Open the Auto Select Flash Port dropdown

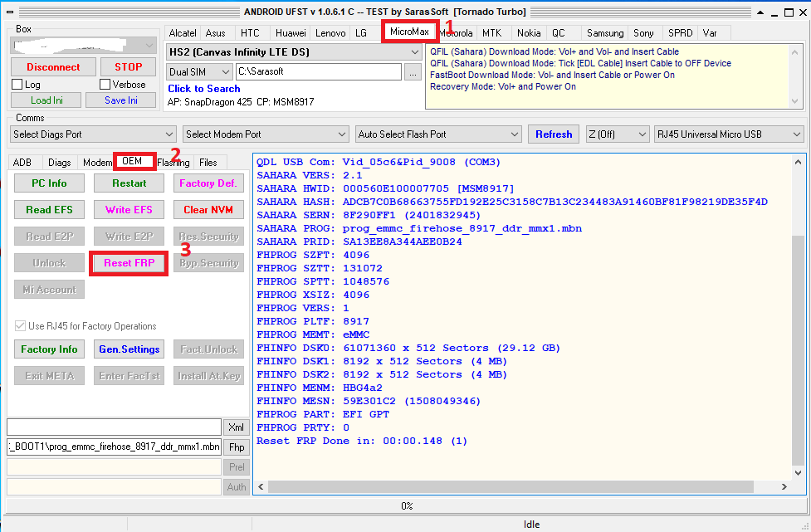[x=438, y=134]
